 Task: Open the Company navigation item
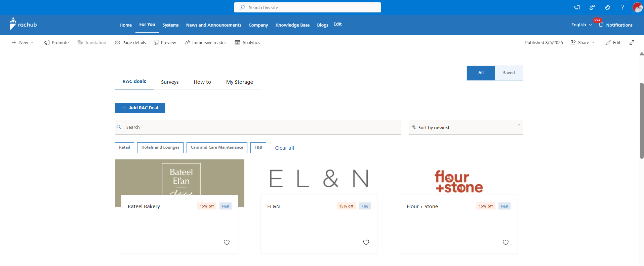(258, 25)
